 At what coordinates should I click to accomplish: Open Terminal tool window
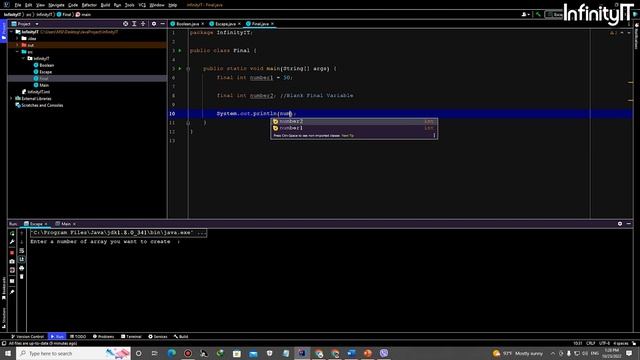(131, 337)
